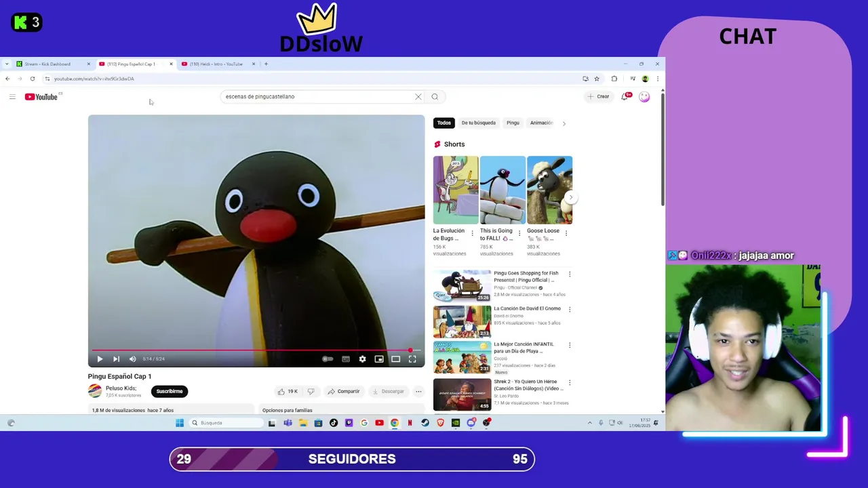Viewport: 868px width, 488px height.
Task: Go back in browser history
Action: coord(7,79)
